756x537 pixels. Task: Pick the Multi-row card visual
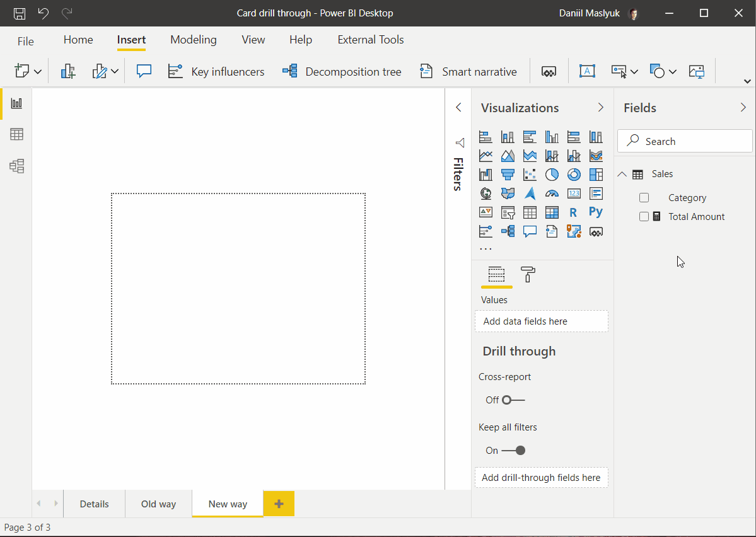click(596, 193)
